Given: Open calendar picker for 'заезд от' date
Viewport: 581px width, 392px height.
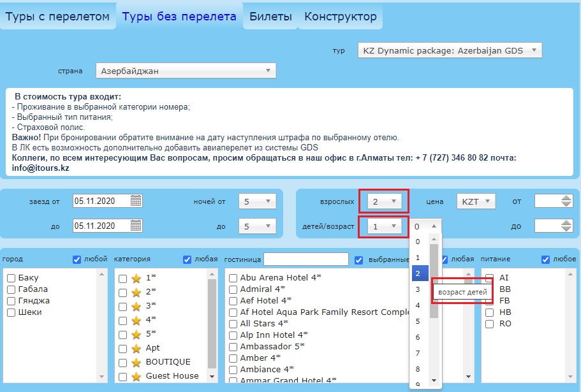Looking at the screenshot, I should coord(136,201).
